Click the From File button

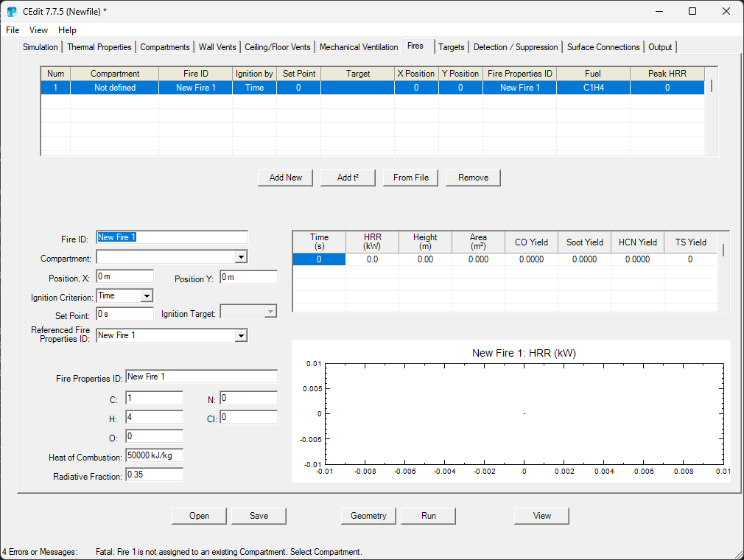point(411,178)
